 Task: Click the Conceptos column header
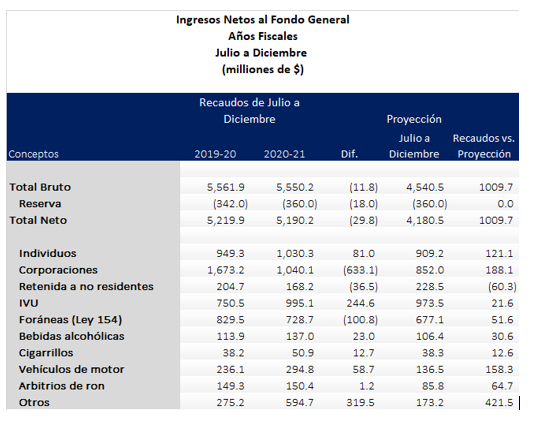[33, 154]
